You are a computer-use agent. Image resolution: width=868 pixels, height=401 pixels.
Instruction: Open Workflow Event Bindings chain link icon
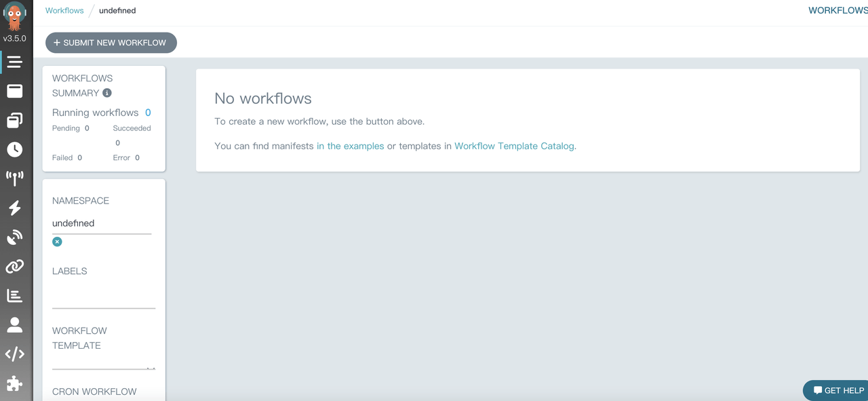(x=15, y=267)
